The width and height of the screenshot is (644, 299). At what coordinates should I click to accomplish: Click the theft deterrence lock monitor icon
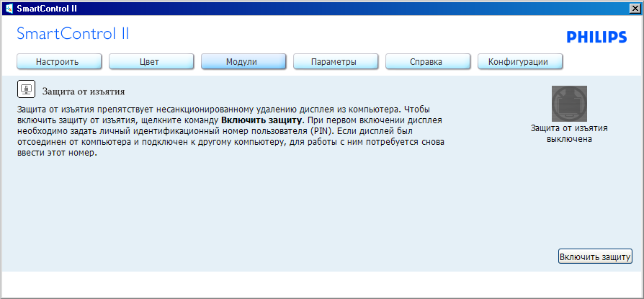[26, 89]
